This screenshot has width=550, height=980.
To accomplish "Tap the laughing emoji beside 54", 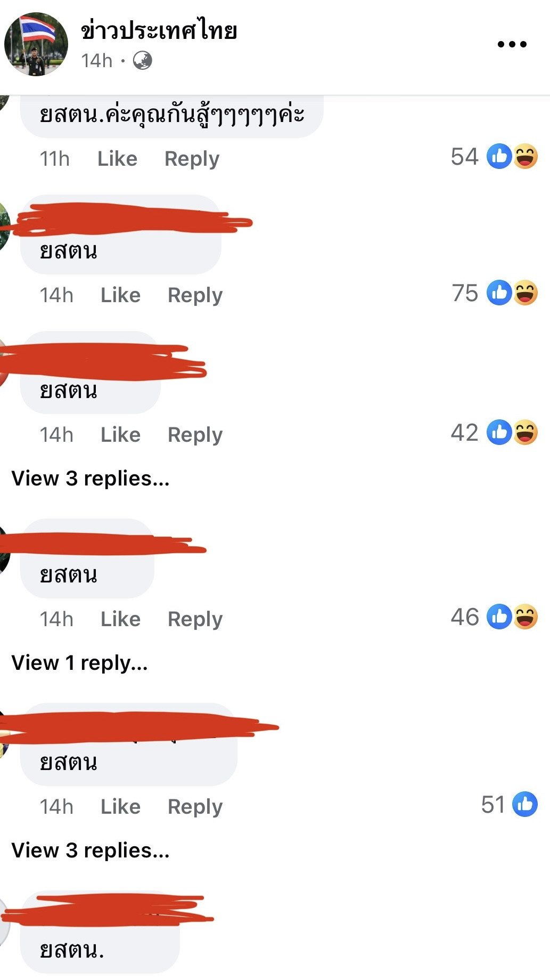I will click(525, 157).
